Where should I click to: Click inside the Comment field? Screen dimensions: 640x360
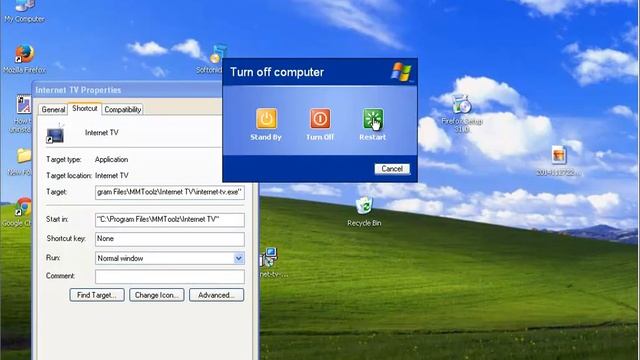point(170,276)
